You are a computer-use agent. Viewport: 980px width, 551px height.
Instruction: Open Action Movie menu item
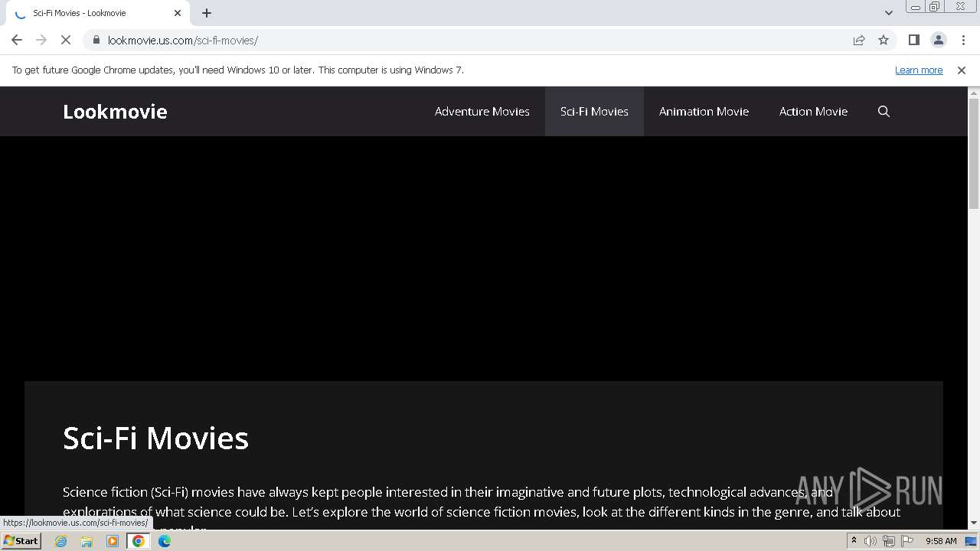point(813,112)
